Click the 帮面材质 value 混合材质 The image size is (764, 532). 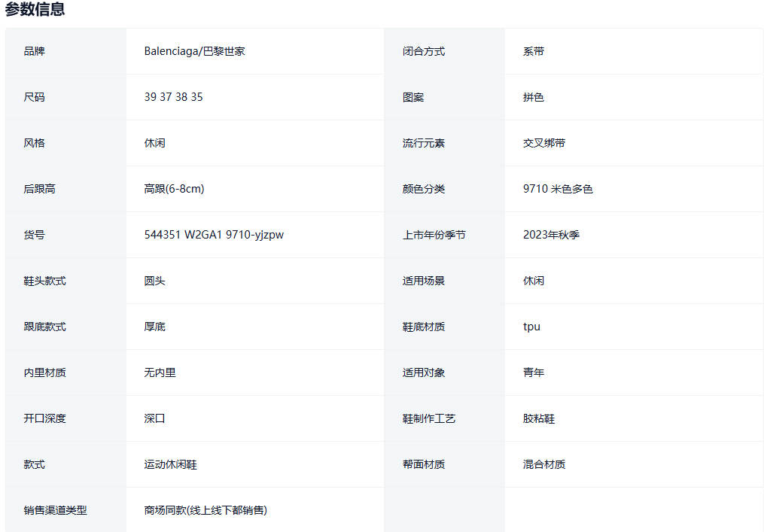tap(544, 464)
